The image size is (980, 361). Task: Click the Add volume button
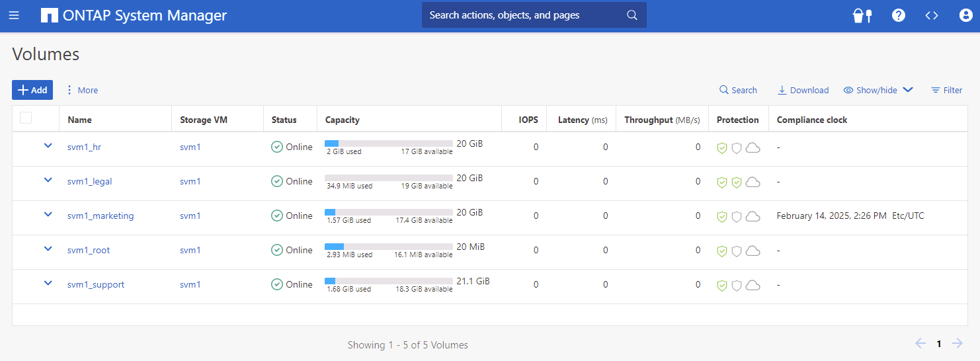pos(32,90)
